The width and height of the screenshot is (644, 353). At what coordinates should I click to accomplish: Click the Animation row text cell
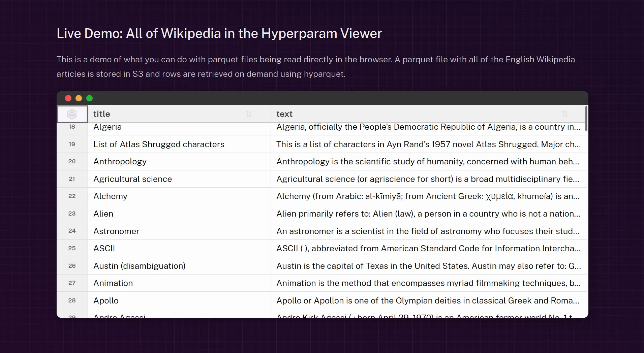coord(428,283)
